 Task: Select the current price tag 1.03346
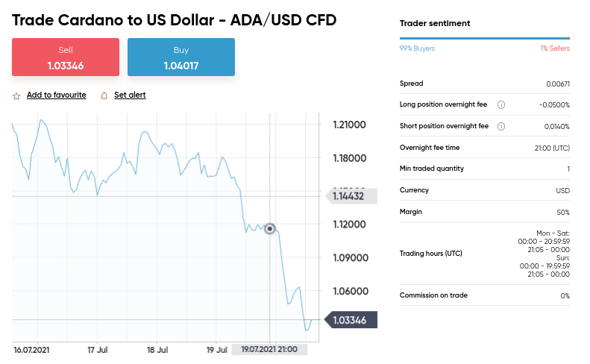[351, 320]
